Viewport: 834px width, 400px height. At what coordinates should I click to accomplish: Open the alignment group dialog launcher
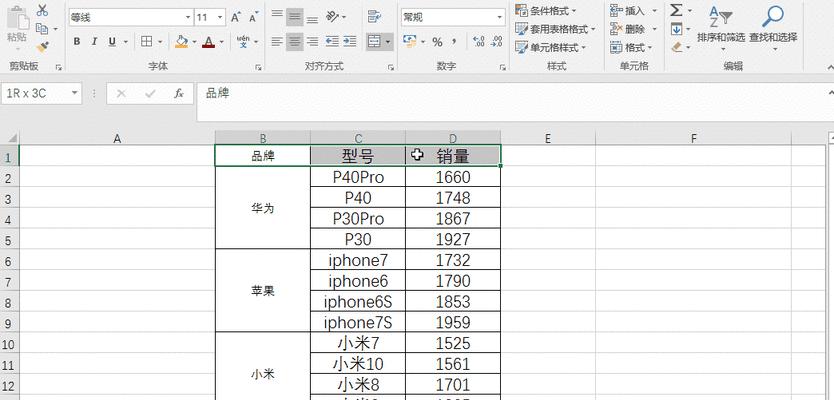click(x=391, y=68)
